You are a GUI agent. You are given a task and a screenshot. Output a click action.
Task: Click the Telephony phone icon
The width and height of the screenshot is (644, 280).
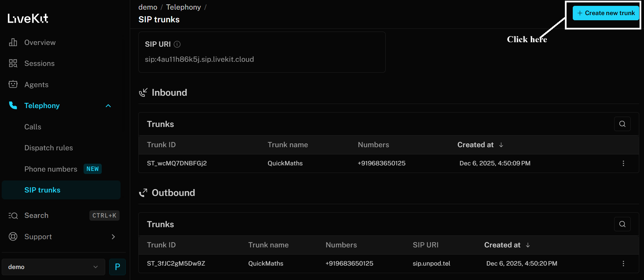click(13, 105)
